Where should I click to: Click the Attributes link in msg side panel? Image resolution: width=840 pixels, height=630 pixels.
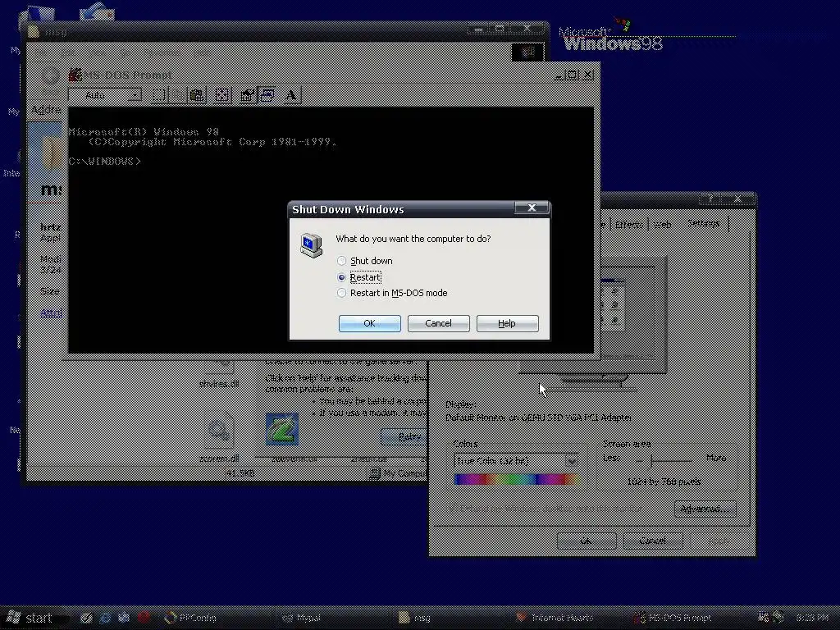click(x=52, y=313)
